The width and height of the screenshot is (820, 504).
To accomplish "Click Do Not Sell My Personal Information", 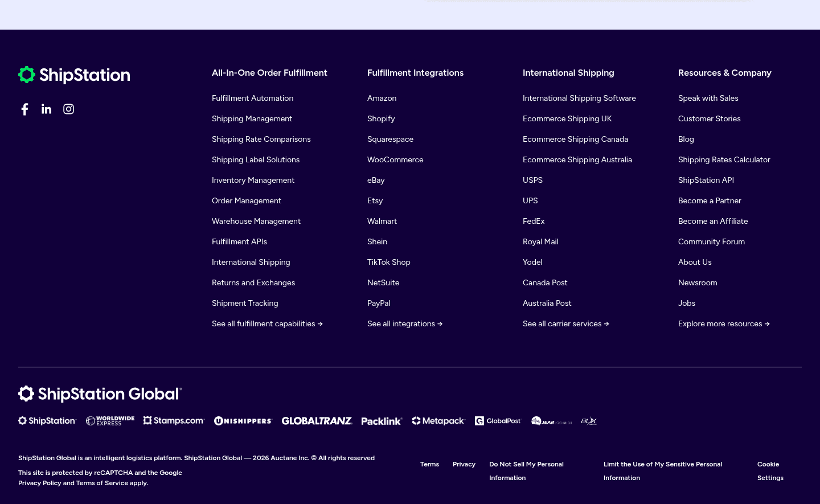I will (526, 471).
